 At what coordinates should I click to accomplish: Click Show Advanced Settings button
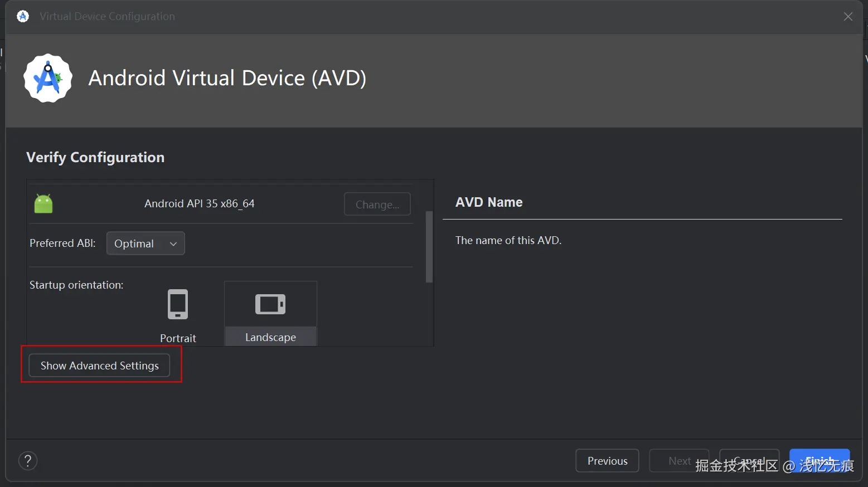coord(99,366)
